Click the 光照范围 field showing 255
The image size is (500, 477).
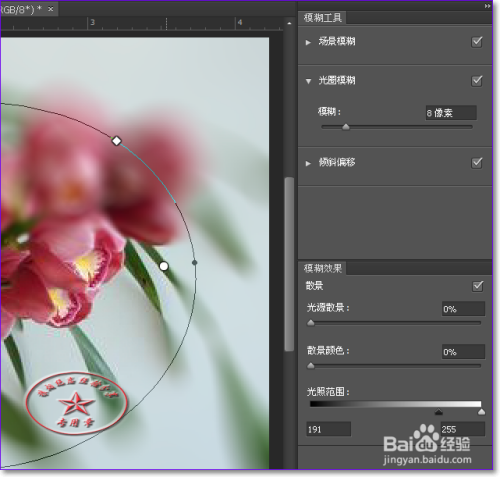pos(463,429)
